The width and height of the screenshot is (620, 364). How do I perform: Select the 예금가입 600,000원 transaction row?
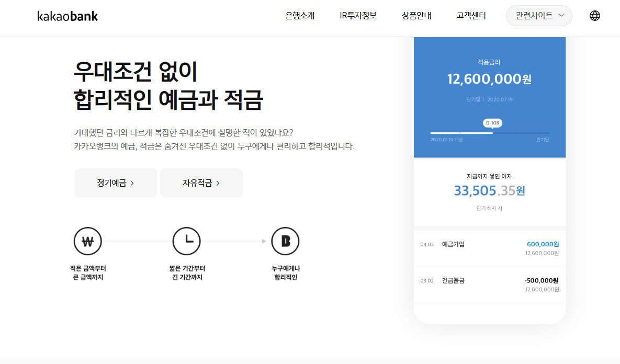490,248
